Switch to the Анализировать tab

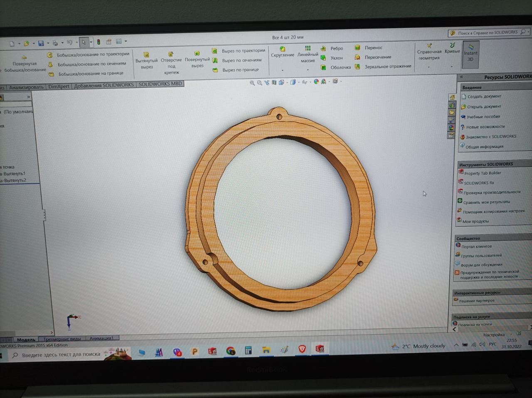coord(26,87)
